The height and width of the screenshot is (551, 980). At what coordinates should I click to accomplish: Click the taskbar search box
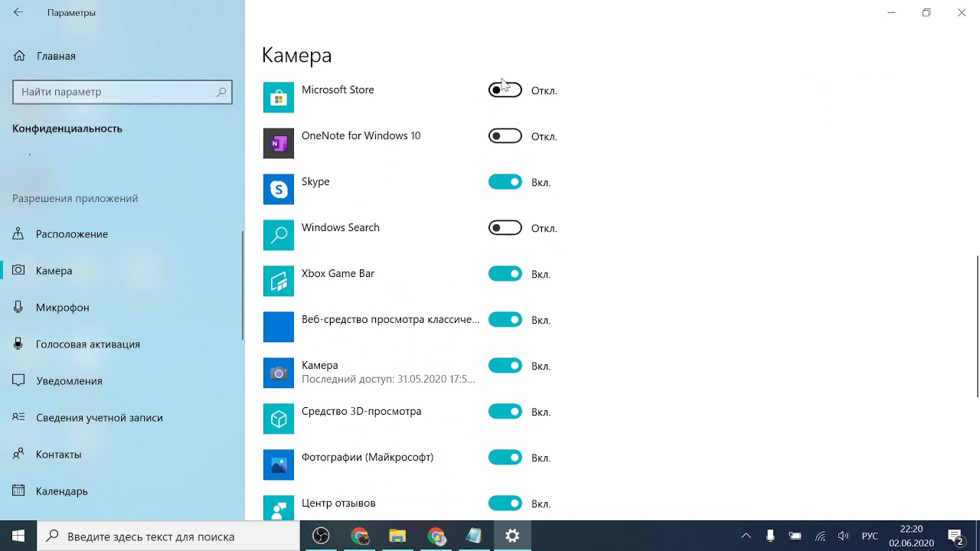[x=168, y=536]
